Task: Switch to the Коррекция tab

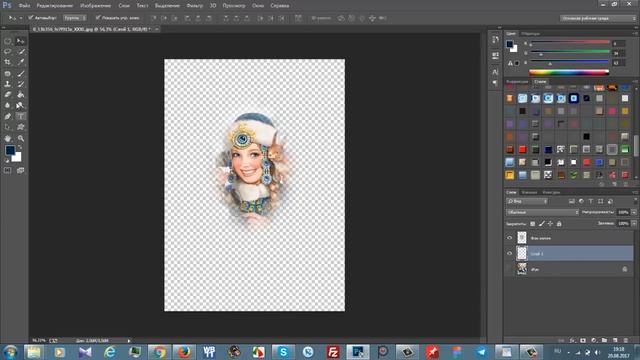Action: tap(517, 82)
